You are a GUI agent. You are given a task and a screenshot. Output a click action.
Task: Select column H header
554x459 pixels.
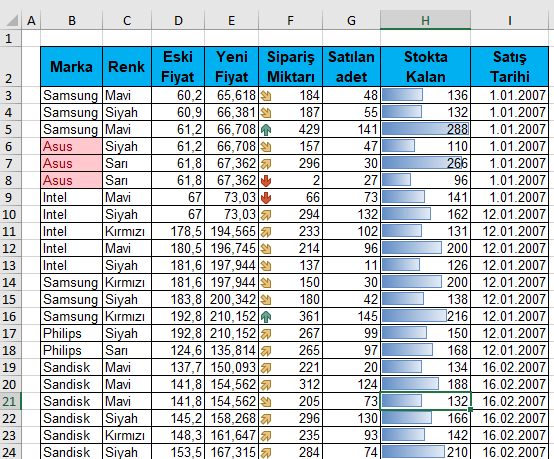tap(425, 20)
